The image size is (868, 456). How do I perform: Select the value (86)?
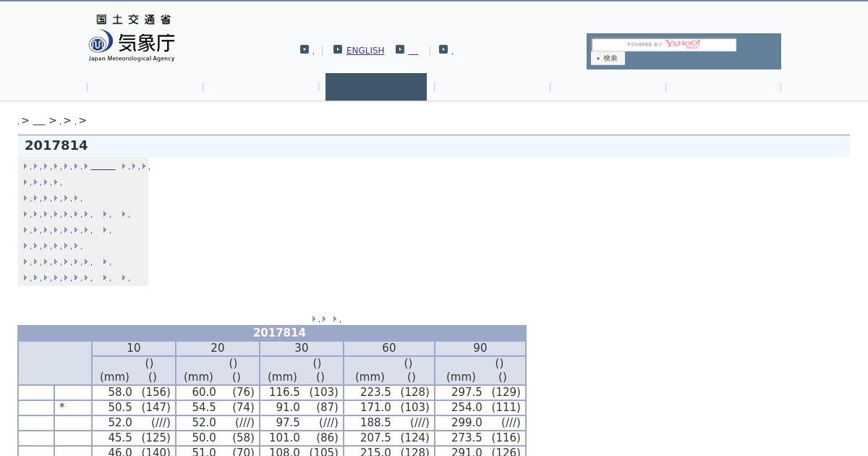(x=328, y=438)
